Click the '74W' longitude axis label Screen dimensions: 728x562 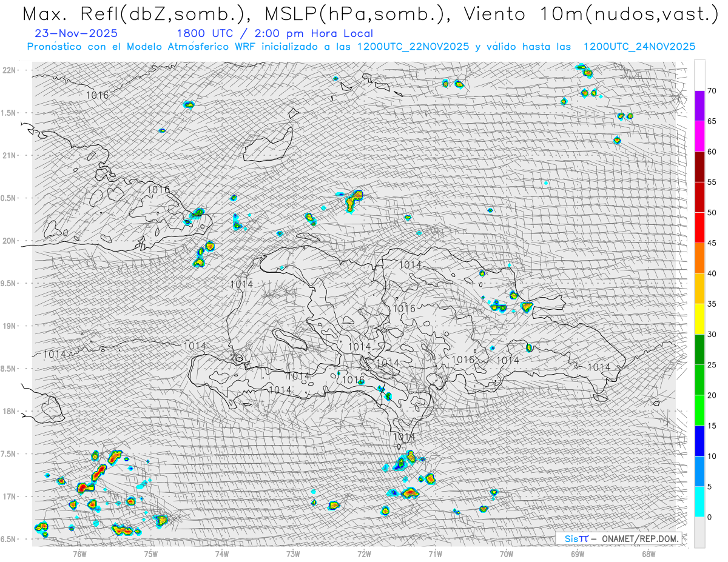tap(221, 553)
